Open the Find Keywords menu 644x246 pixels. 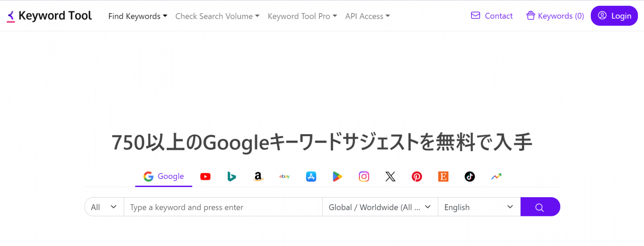pyautogui.click(x=138, y=16)
